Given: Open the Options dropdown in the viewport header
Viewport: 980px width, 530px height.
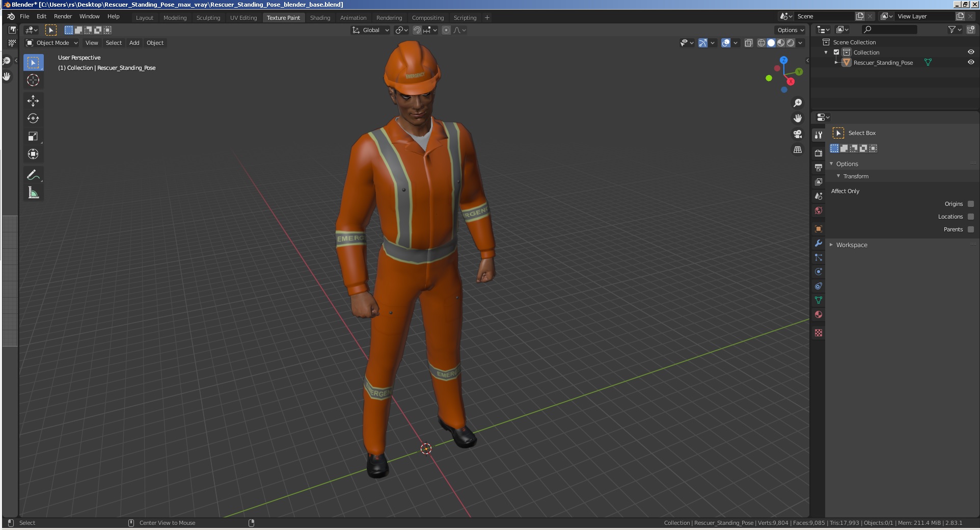Looking at the screenshot, I should coord(790,30).
